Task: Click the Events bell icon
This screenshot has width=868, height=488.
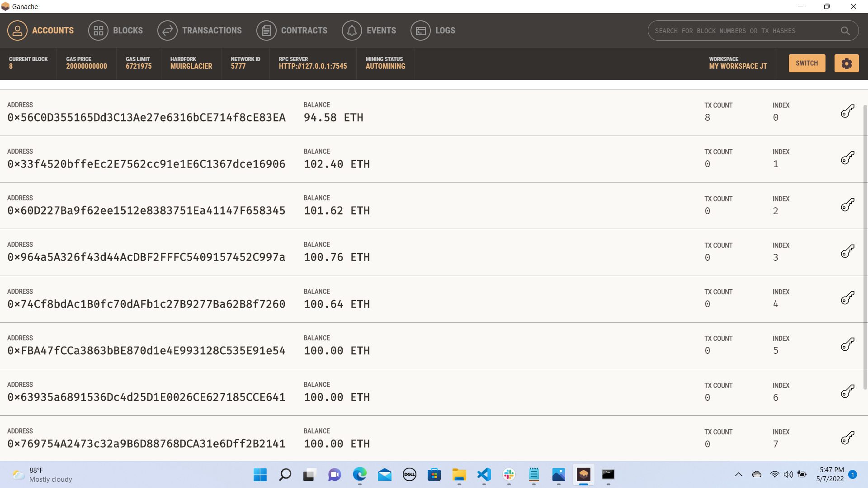Action: (352, 30)
